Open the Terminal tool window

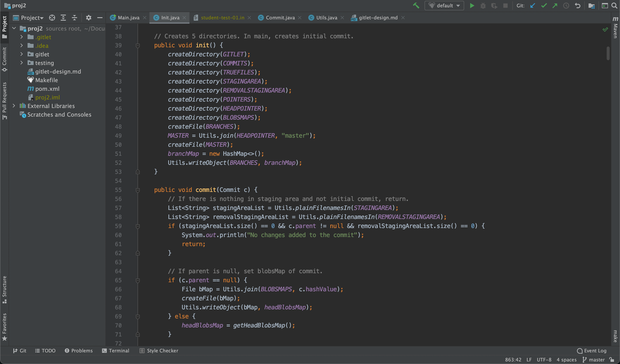[x=116, y=350]
